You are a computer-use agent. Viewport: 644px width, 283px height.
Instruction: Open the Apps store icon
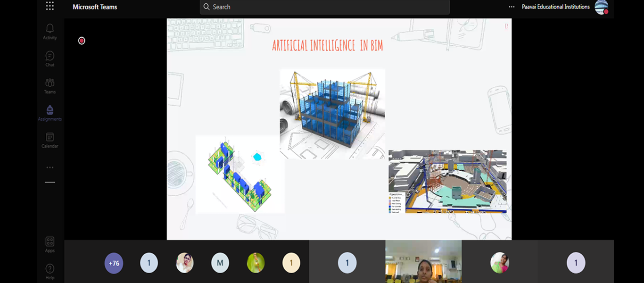(x=50, y=245)
